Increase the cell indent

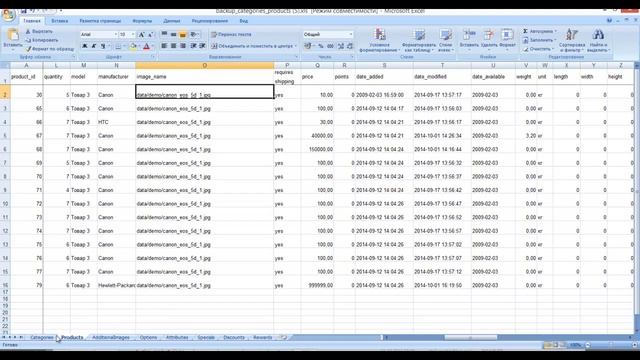point(202,46)
